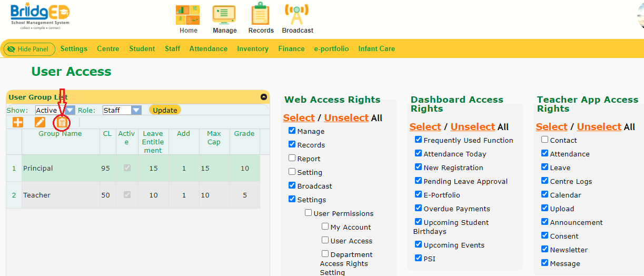Click Select All under Dashboard Access Rights
The width and height of the screenshot is (644, 276).
pos(425,127)
